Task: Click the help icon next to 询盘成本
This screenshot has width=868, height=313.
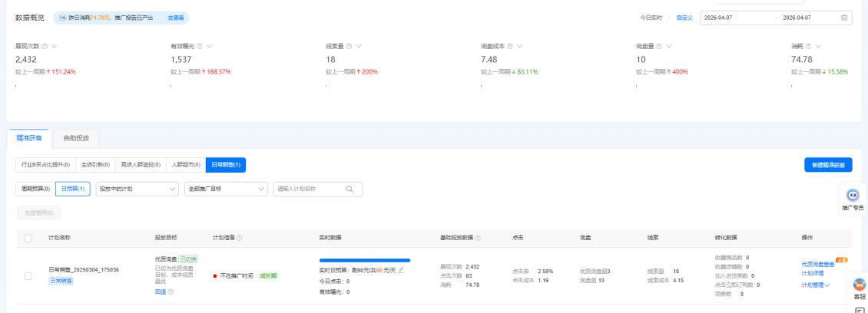Action: tap(509, 46)
